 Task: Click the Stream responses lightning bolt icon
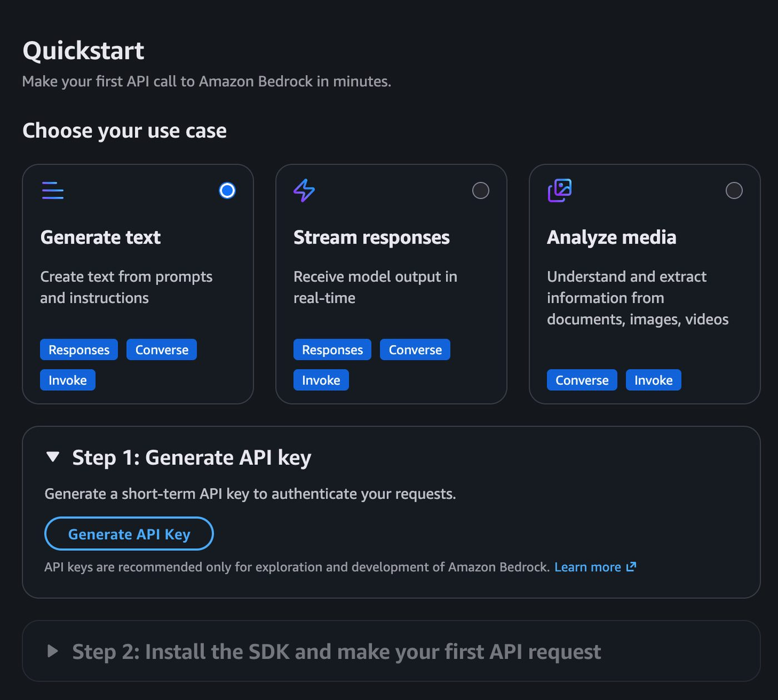click(304, 190)
